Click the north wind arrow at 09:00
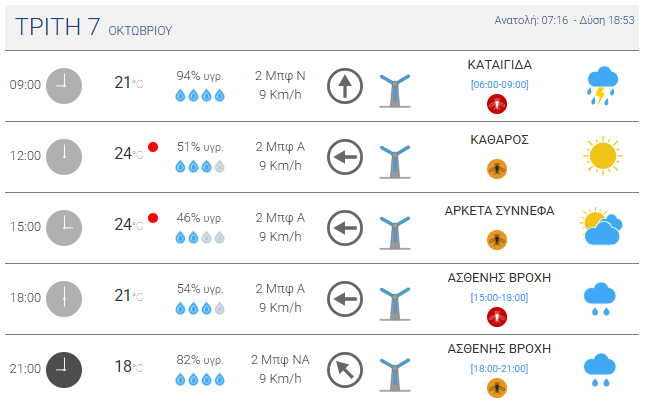Viewport: 645px width, 405px height. [x=344, y=86]
